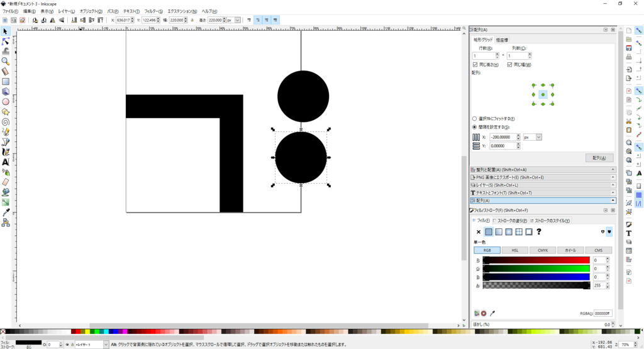Select fit into selection box radio

pos(474,119)
